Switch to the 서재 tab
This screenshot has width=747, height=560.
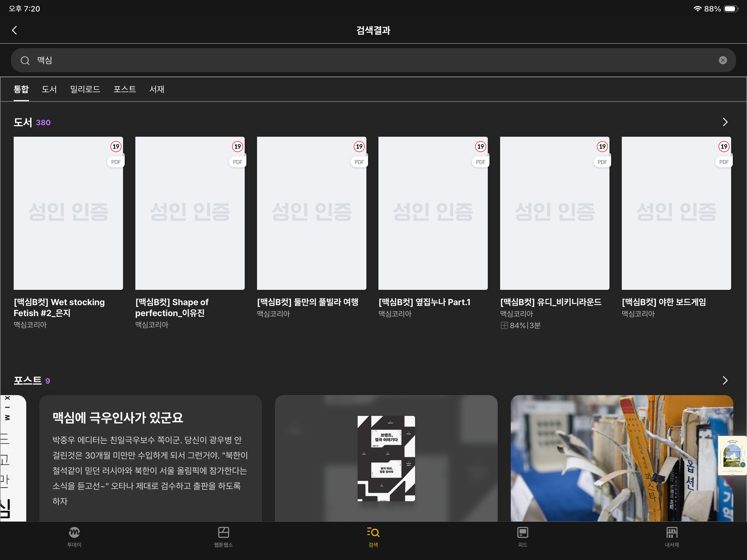157,89
